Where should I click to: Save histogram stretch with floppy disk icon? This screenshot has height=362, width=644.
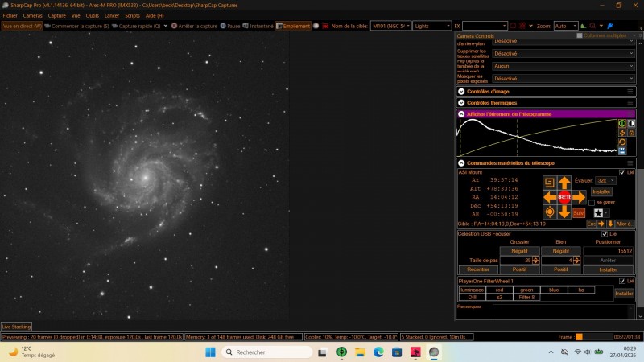point(622,151)
